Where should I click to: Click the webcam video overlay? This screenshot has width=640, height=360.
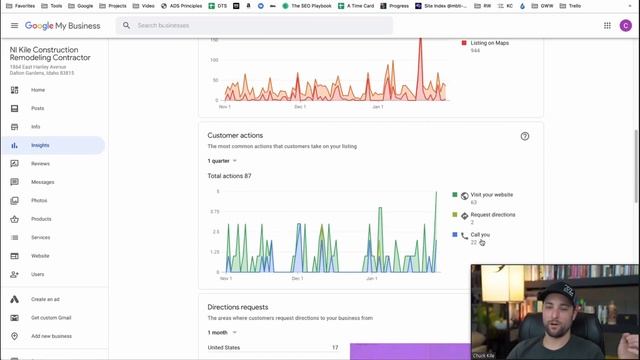555,312
